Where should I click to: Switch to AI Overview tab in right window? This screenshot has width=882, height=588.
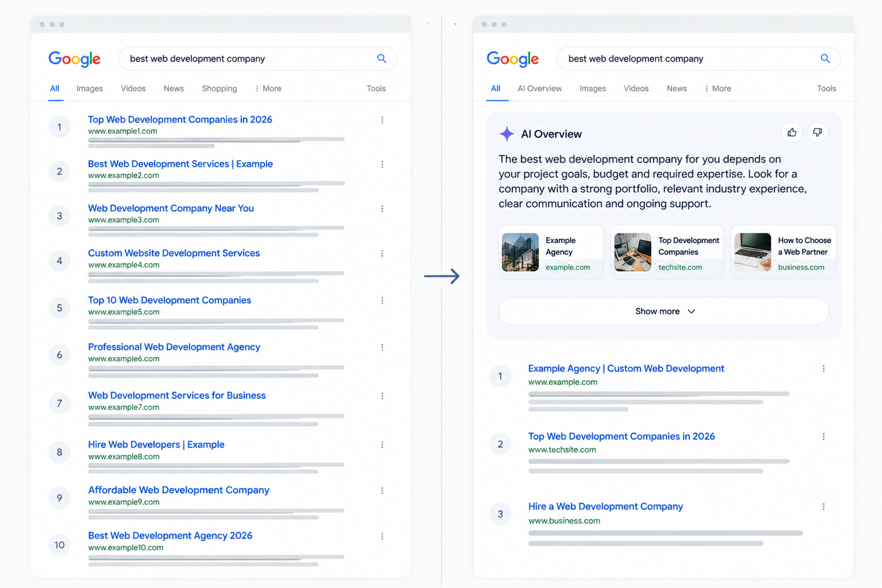click(x=540, y=88)
